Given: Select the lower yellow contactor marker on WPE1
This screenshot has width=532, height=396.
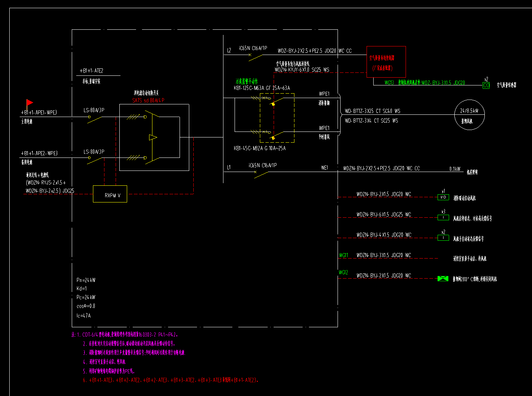Looking at the screenshot, I should (x=273, y=138).
